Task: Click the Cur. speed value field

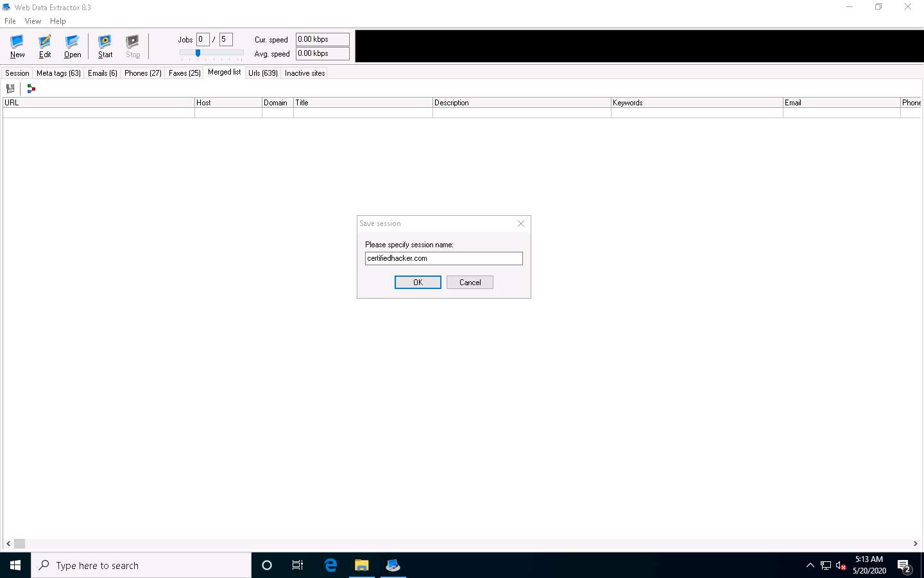Action: coord(323,39)
